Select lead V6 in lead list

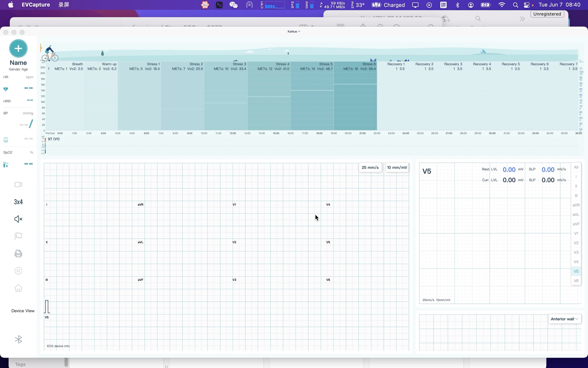click(576, 281)
